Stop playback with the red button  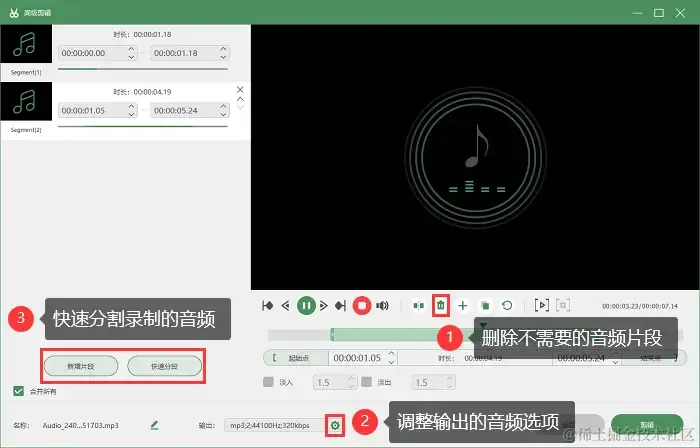(x=362, y=306)
